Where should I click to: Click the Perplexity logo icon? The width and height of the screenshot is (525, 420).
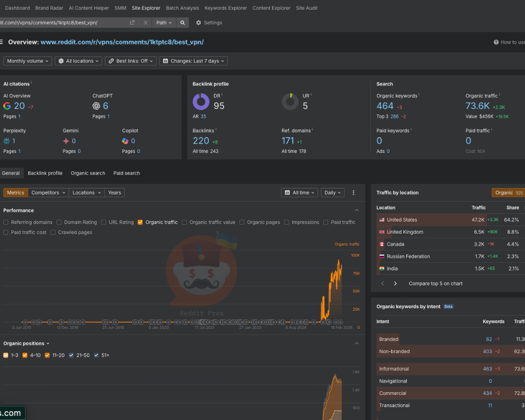(x=6, y=141)
